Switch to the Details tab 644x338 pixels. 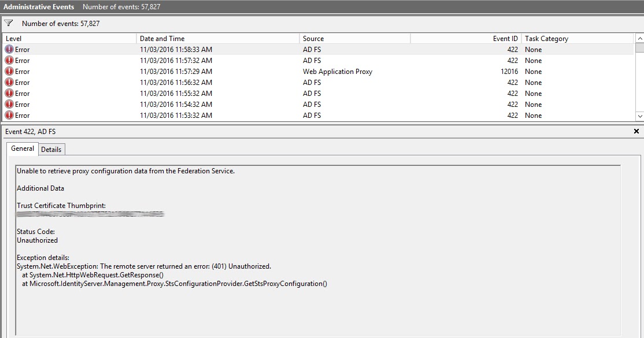[x=51, y=149]
